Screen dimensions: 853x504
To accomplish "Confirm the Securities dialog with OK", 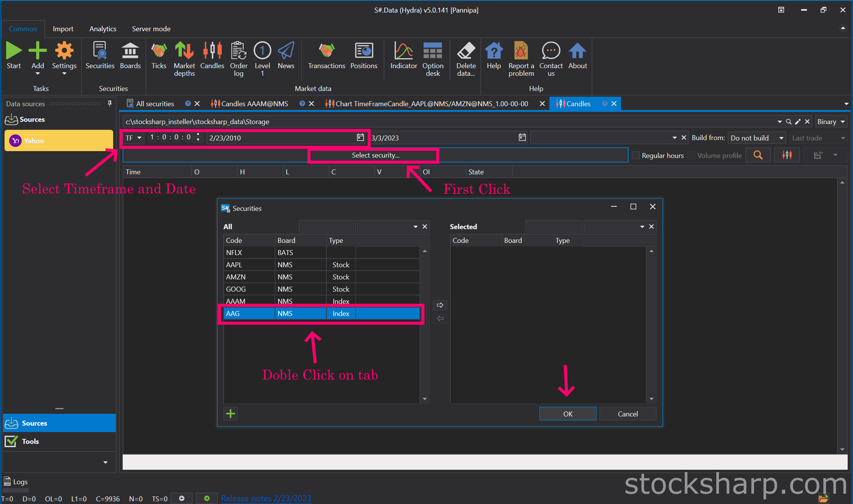I will pyautogui.click(x=568, y=414).
